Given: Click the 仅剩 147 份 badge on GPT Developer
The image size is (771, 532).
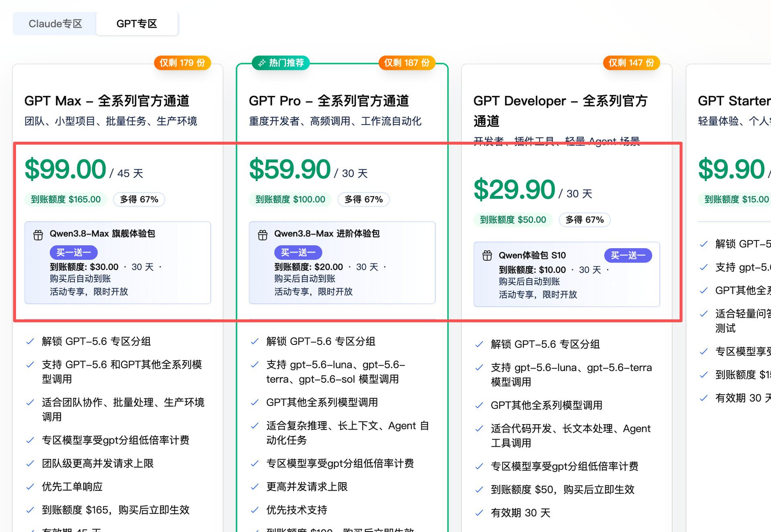Looking at the screenshot, I should (x=631, y=63).
